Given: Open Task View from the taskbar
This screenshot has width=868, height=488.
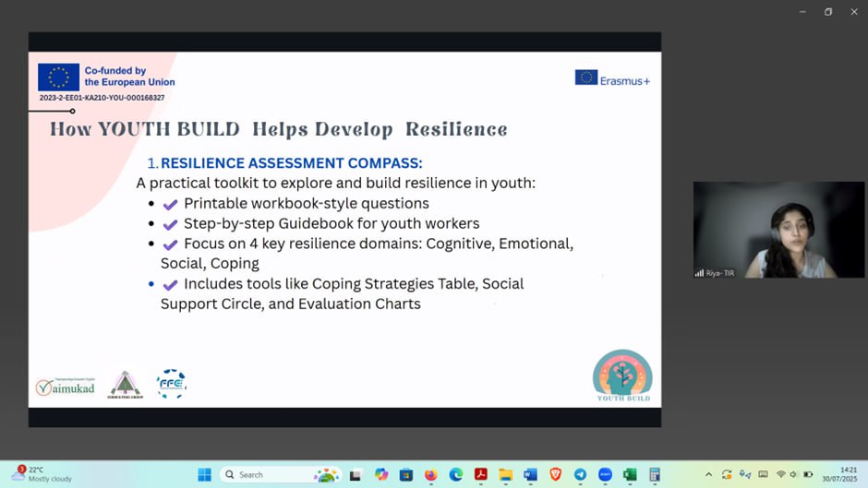Looking at the screenshot, I should pos(356,475).
